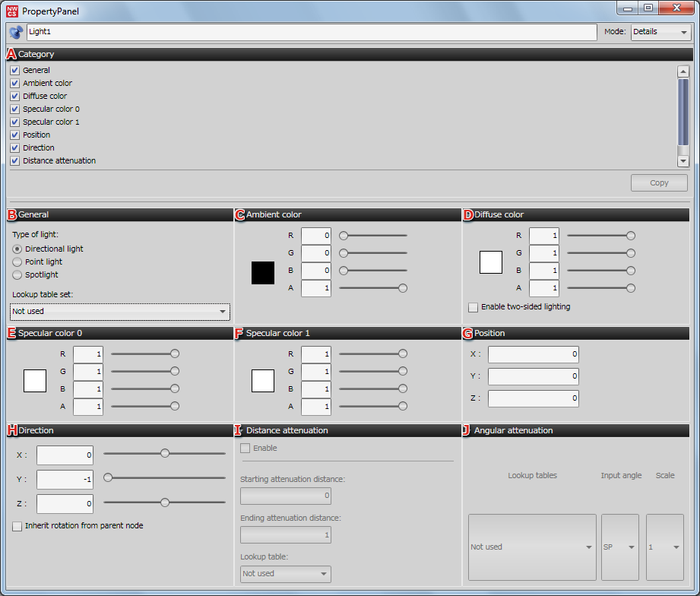Open the white Diffuse color swatch

[x=491, y=262]
